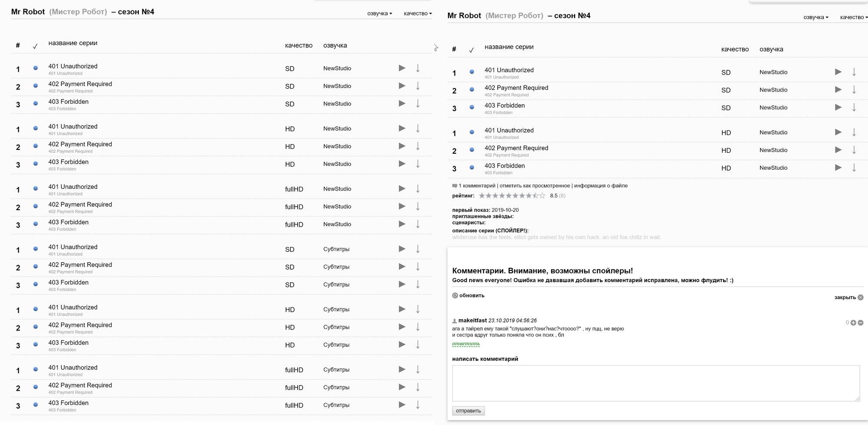Play 402 Payment Required SD Субтитры
Viewport: 868px width, 425px height.
tap(402, 267)
